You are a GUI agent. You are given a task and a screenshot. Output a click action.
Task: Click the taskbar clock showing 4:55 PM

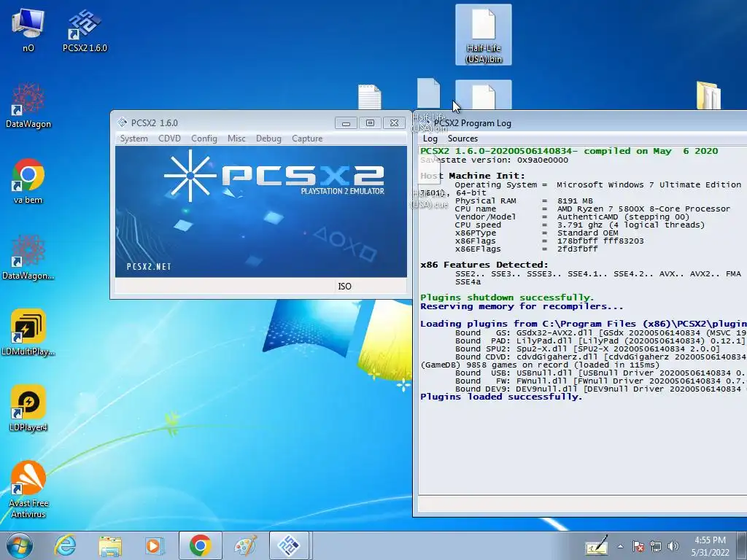pyautogui.click(x=711, y=546)
